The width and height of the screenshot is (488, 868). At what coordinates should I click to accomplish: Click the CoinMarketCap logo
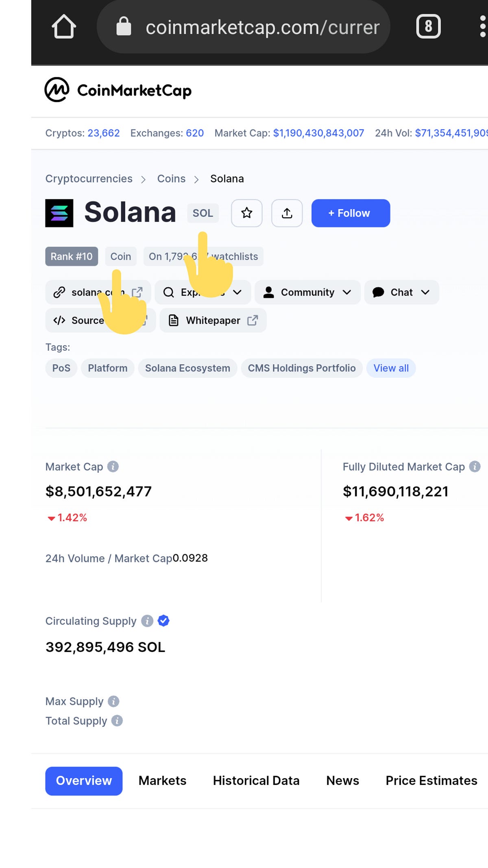click(118, 90)
